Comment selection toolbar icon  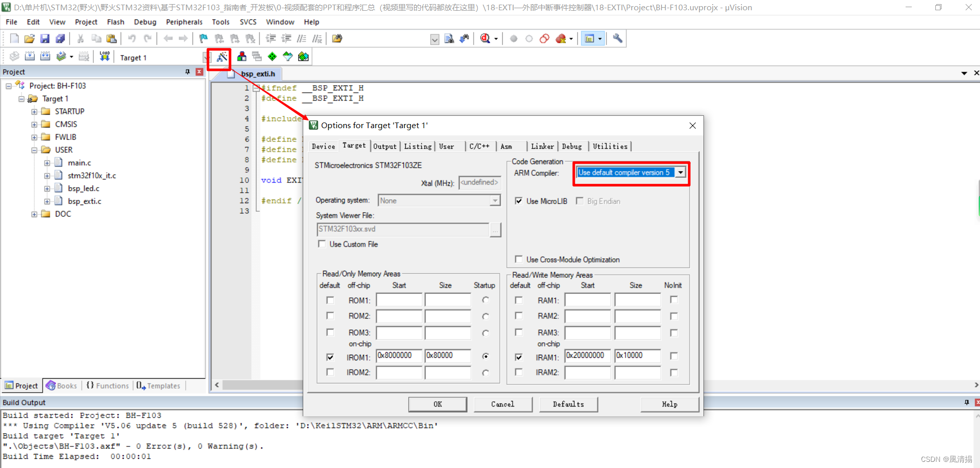pos(302,38)
